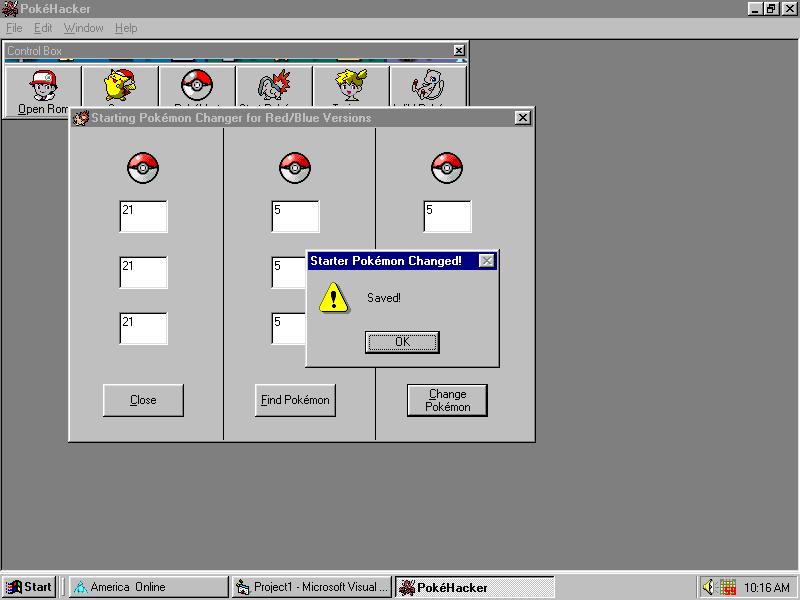Click the yellow warning icon in the Saved dialog

pos(331,297)
